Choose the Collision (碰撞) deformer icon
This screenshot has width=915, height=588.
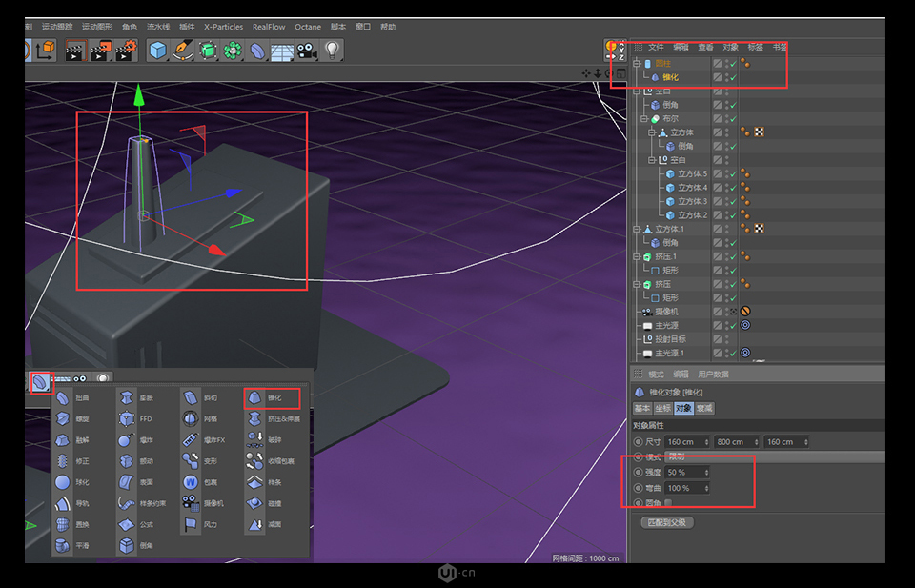(254, 503)
